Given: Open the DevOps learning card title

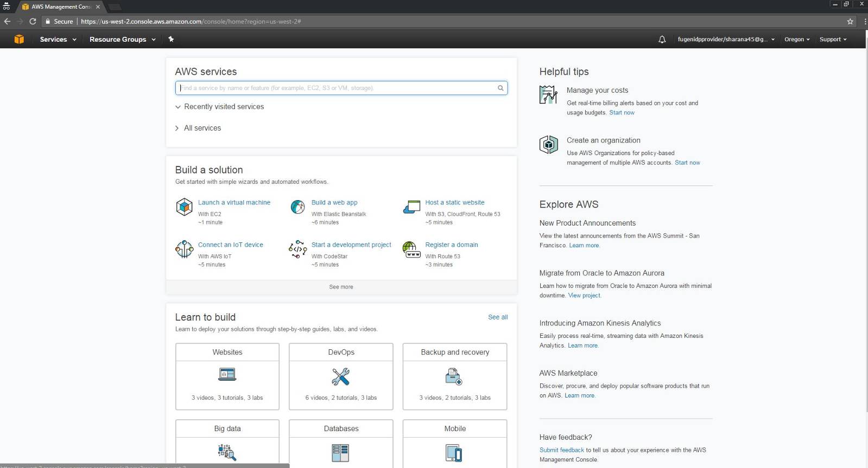Looking at the screenshot, I should 341,352.
